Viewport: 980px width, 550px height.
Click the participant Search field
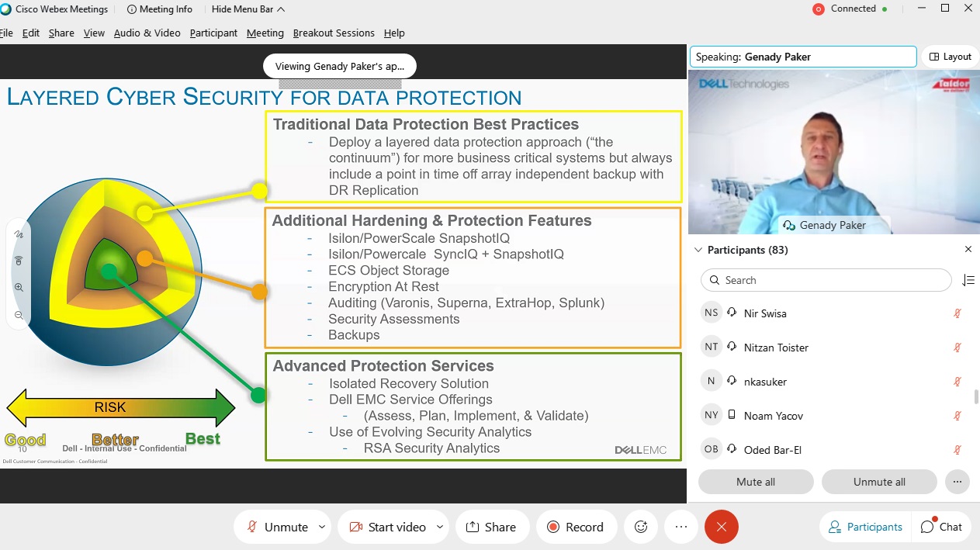click(x=826, y=280)
